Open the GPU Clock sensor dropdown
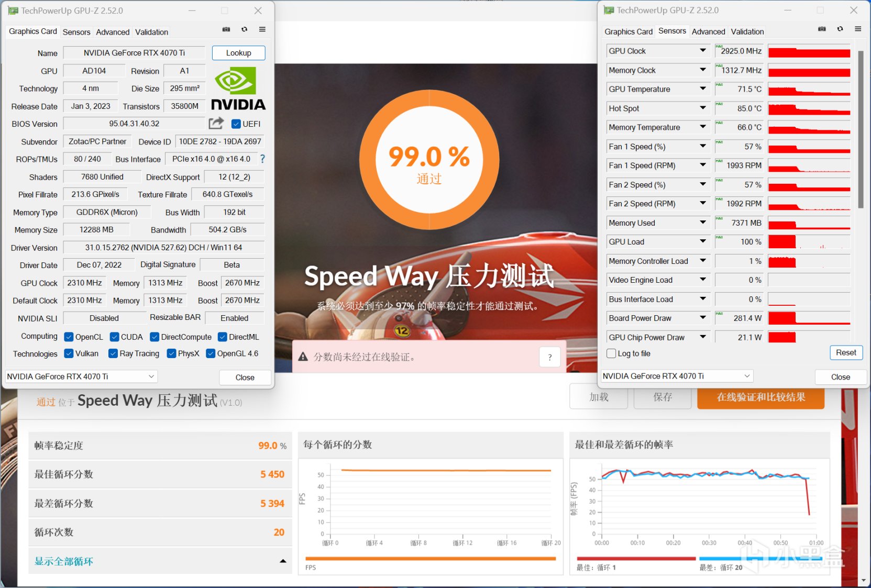Viewport: 871px width, 588px height. pyautogui.click(x=703, y=51)
